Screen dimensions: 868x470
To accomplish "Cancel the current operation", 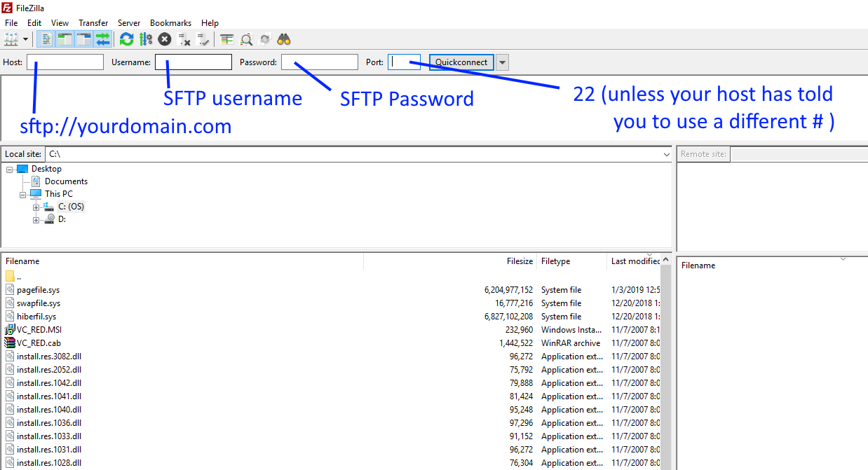I will pyautogui.click(x=165, y=39).
